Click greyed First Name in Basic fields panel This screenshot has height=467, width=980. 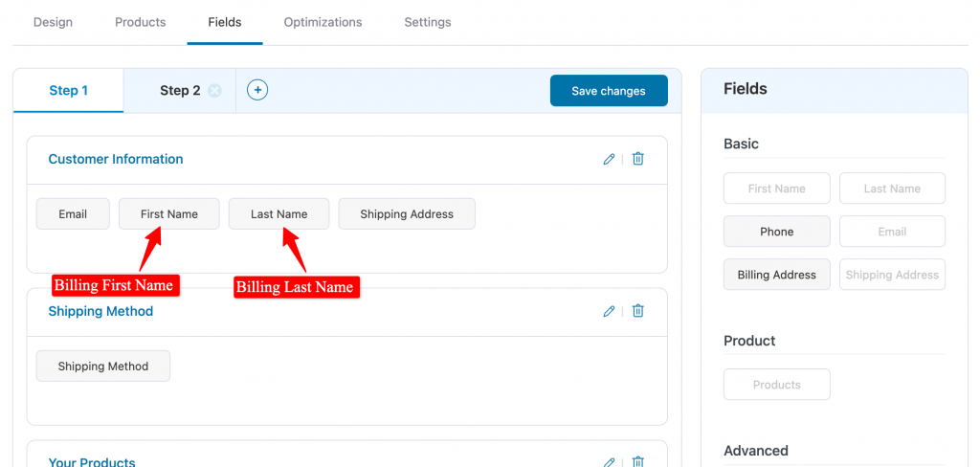777,189
